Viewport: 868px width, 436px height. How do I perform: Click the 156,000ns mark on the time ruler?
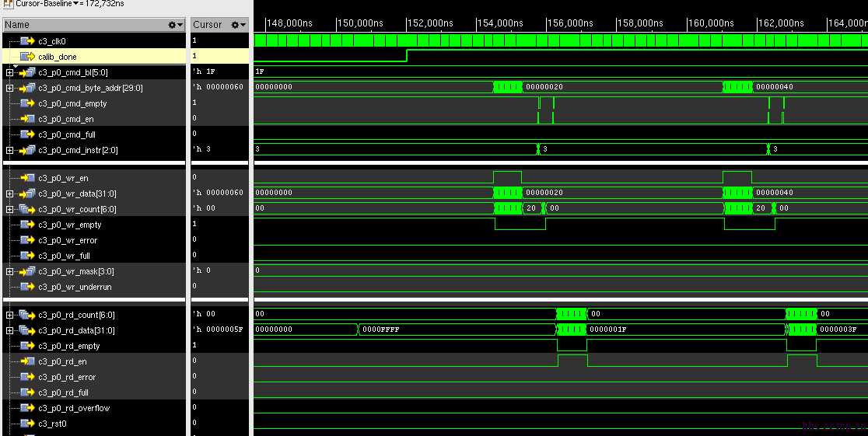[x=547, y=23]
